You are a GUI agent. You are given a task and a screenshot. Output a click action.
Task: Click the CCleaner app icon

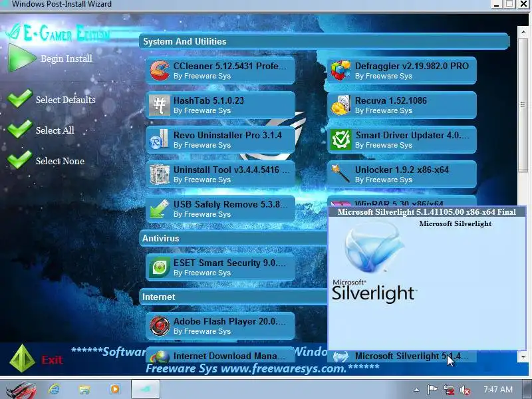[x=160, y=70]
